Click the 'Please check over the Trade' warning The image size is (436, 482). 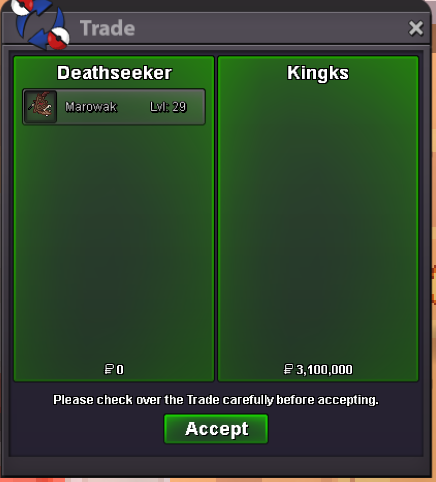click(216, 400)
